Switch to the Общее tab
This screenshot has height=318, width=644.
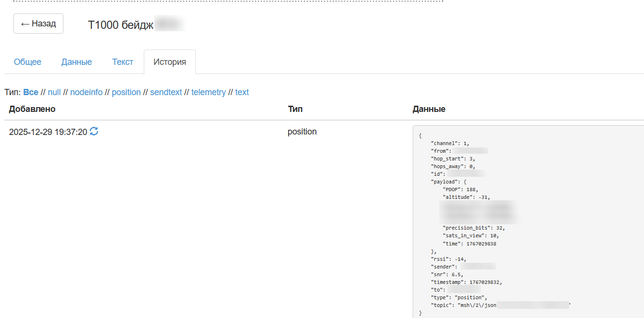(27, 62)
